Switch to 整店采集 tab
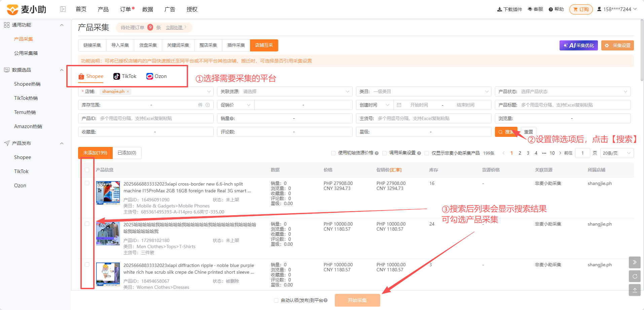Screen dimensions: 644x310 [208, 45]
